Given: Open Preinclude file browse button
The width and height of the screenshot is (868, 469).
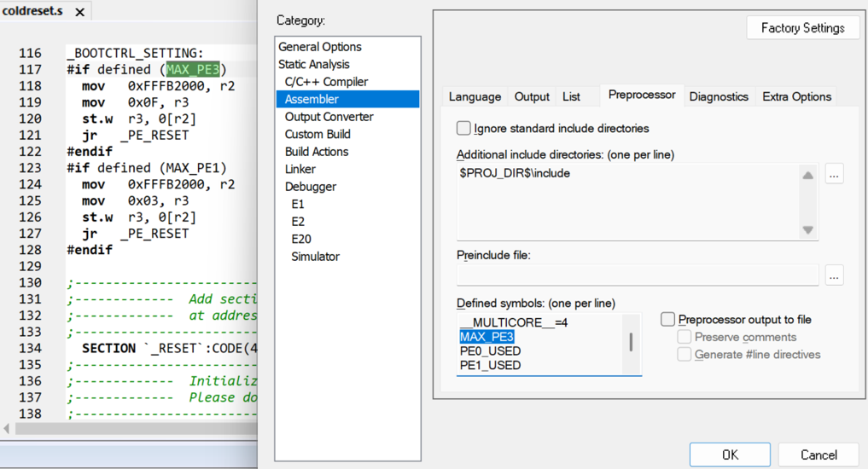Looking at the screenshot, I should point(834,275).
